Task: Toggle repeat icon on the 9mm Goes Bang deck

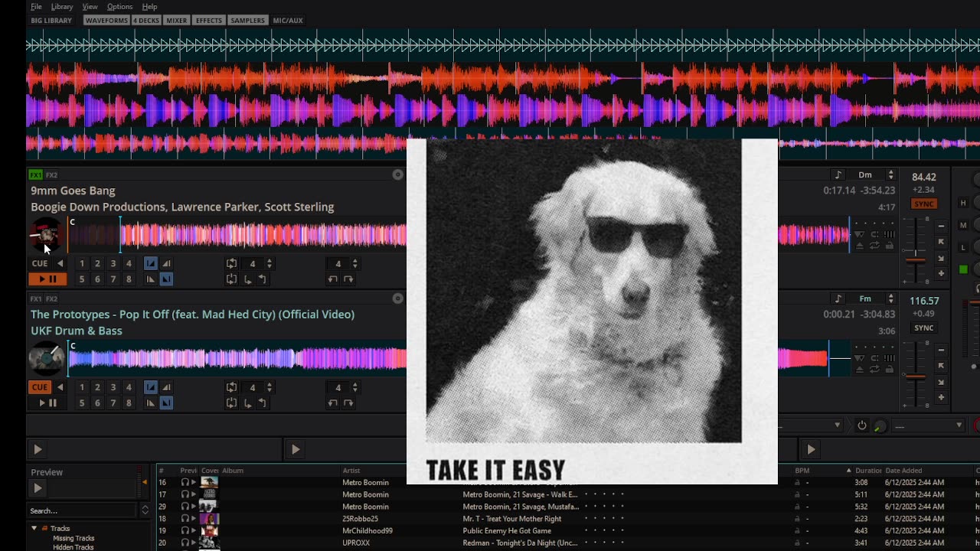Action: click(x=875, y=246)
